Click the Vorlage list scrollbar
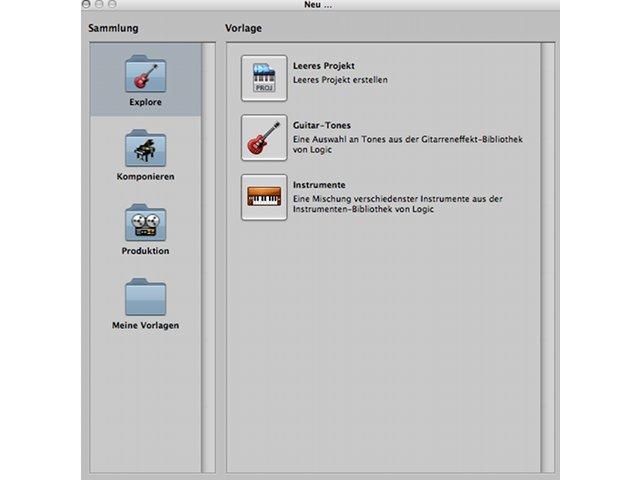Screen dimensions: 640x480 click(x=548, y=258)
